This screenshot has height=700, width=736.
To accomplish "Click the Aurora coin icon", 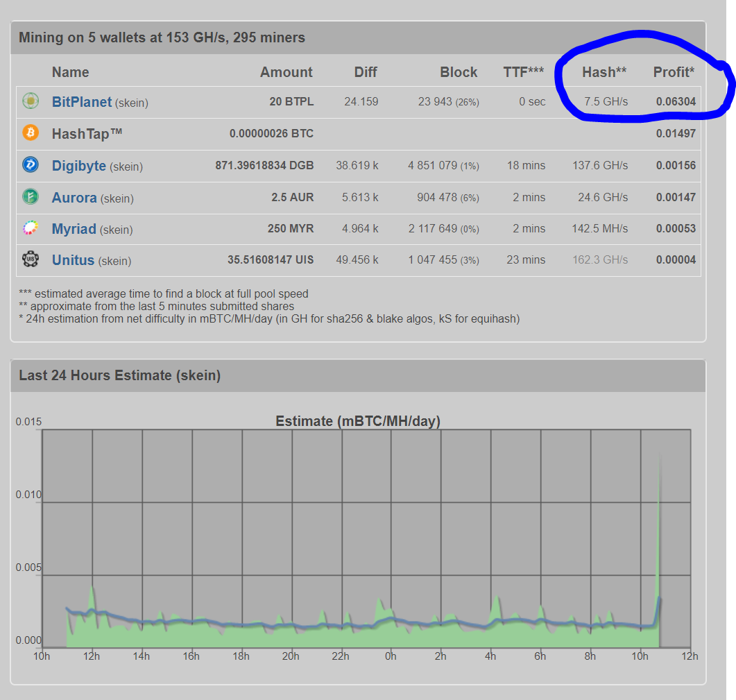I will click(31, 197).
